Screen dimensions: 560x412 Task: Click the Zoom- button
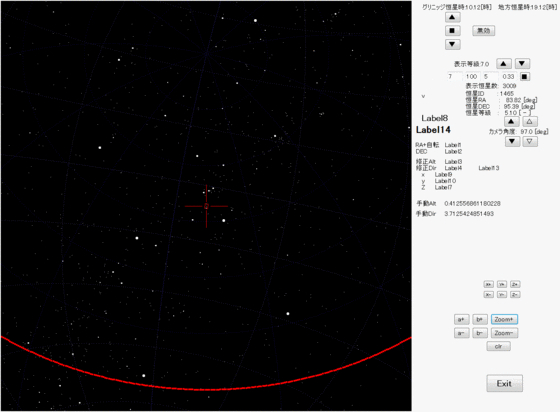click(x=504, y=333)
